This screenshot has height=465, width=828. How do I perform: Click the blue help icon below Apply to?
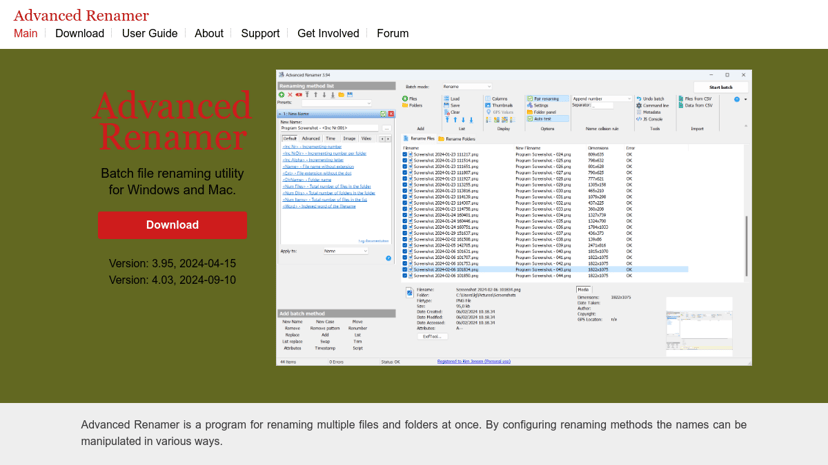pyautogui.click(x=388, y=258)
